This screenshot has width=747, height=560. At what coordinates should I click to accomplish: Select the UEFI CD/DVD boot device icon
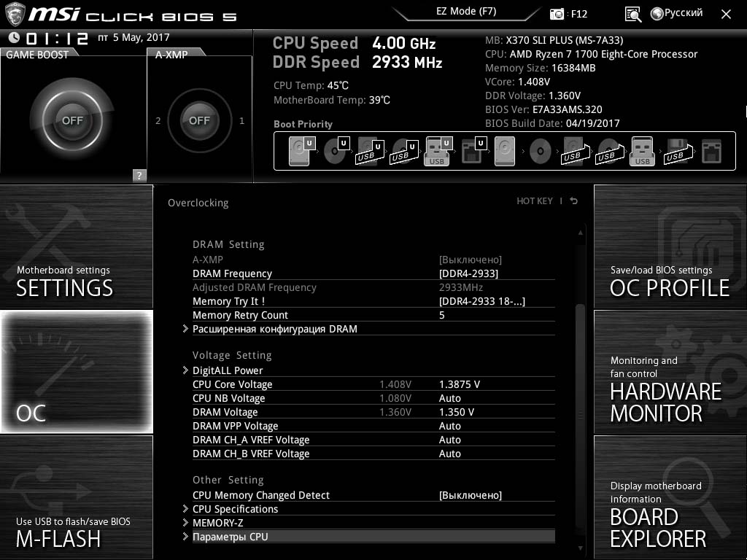pos(336,151)
